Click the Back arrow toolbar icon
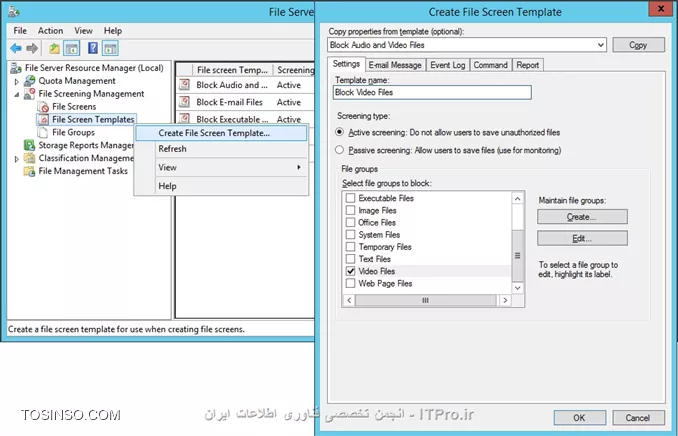Screen dimensions: 678x436 [16, 48]
